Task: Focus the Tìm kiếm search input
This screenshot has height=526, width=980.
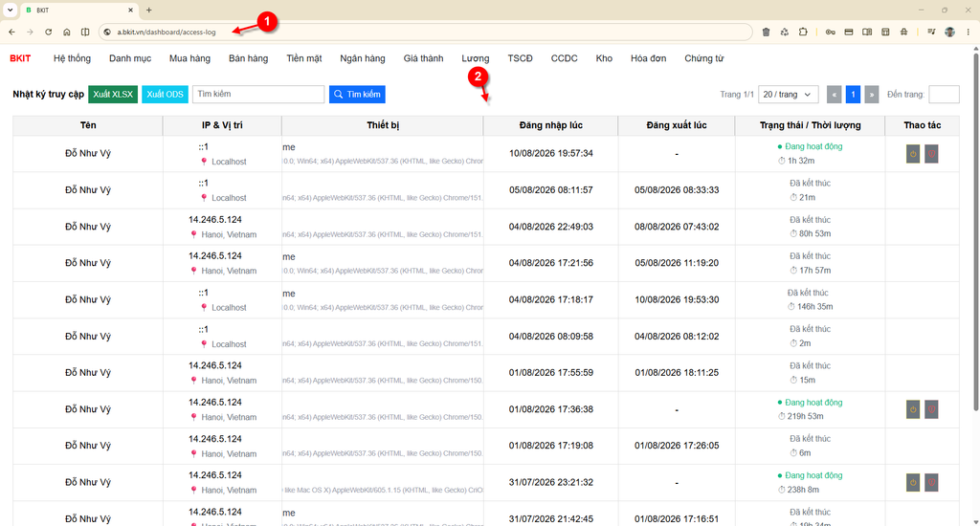Action: click(x=258, y=95)
